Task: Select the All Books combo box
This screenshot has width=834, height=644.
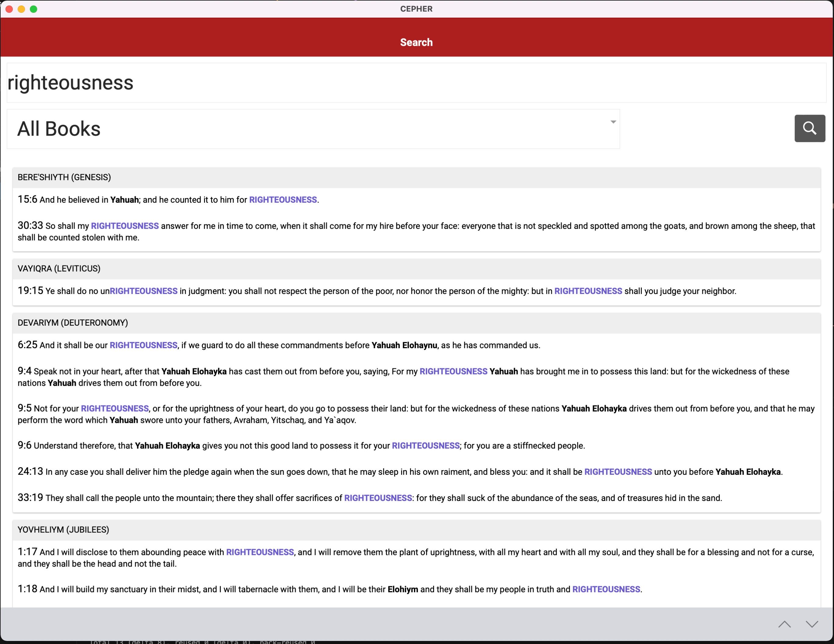Action: pyautogui.click(x=313, y=129)
